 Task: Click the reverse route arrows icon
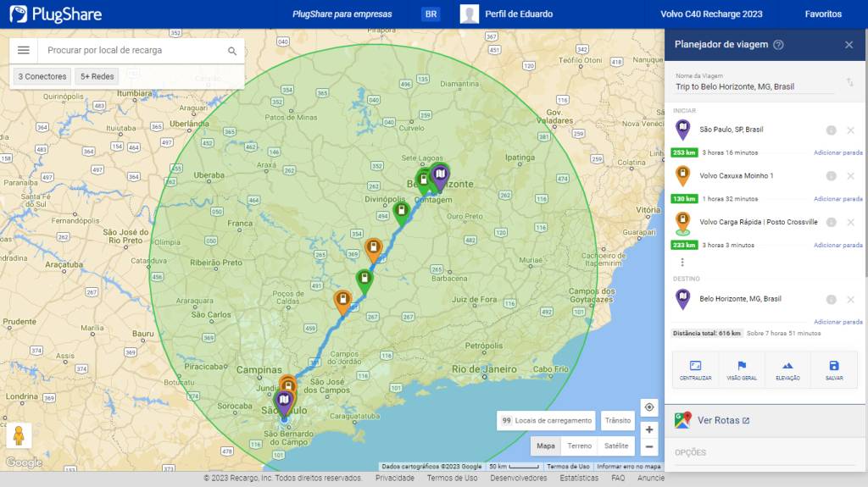tap(849, 82)
